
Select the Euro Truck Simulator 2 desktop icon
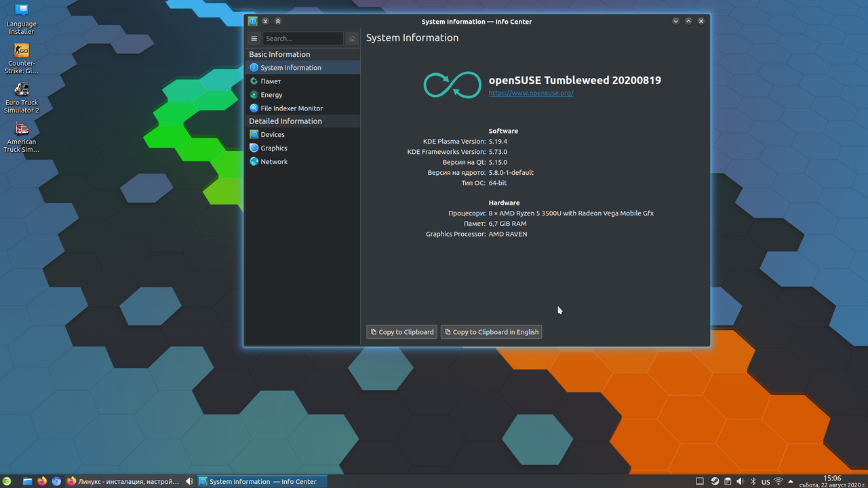tap(22, 98)
